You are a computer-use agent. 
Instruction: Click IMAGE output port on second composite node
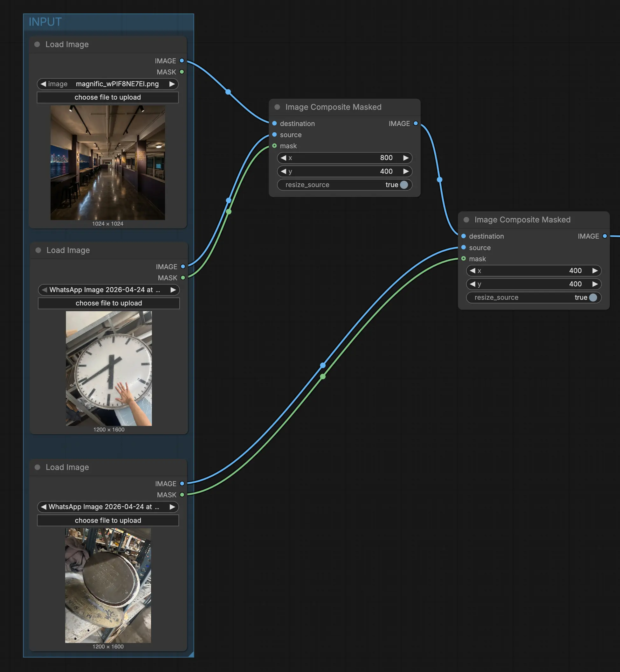(605, 236)
